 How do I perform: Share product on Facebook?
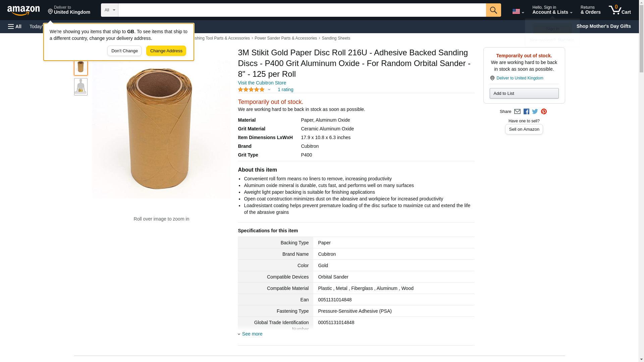(526, 112)
